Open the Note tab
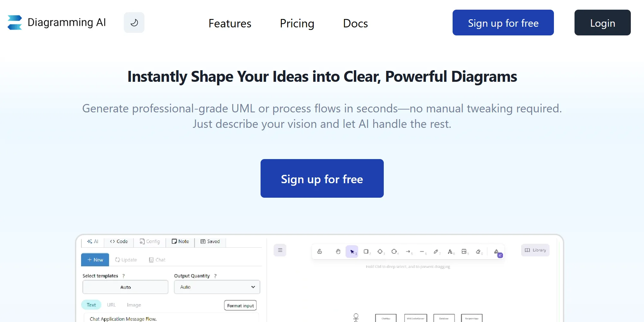This screenshot has width=644, height=322. (180, 241)
